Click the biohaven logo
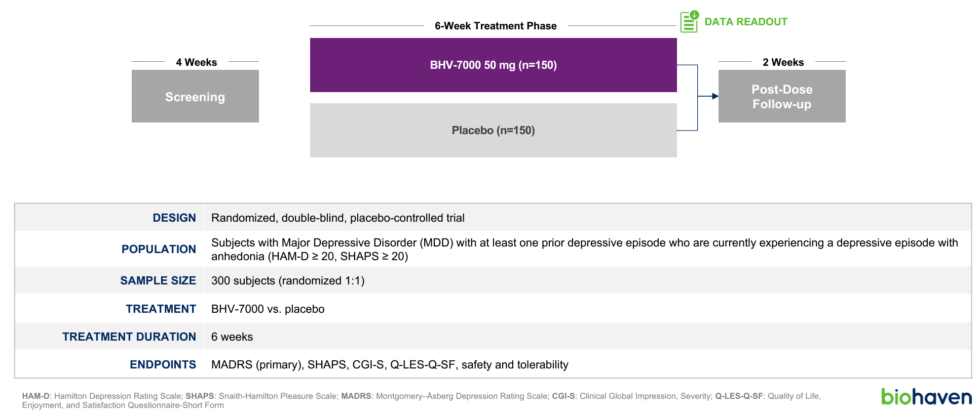This screenshot has height=414, width=980. pyautogui.click(x=926, y=397)
